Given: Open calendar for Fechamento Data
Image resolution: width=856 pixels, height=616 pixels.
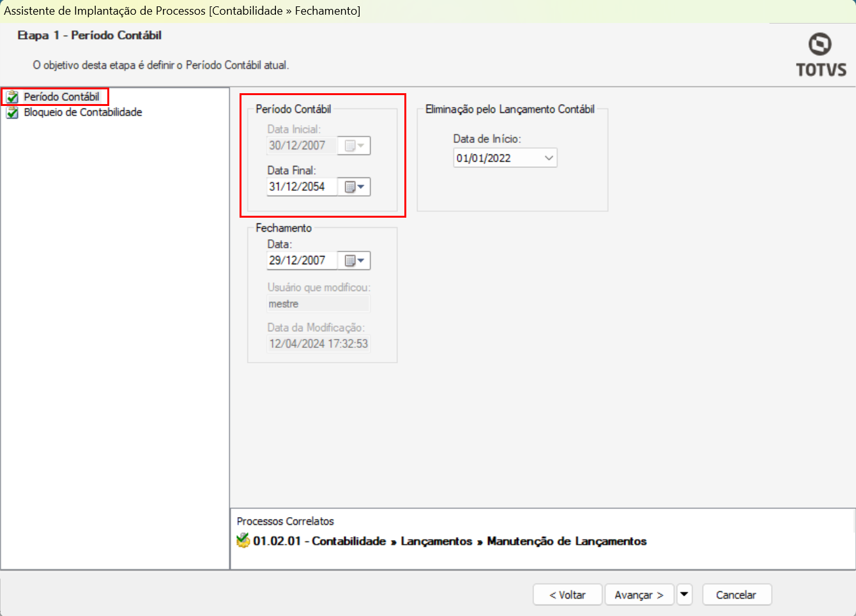Looking at the screenshot, I should tap(354, 260).
